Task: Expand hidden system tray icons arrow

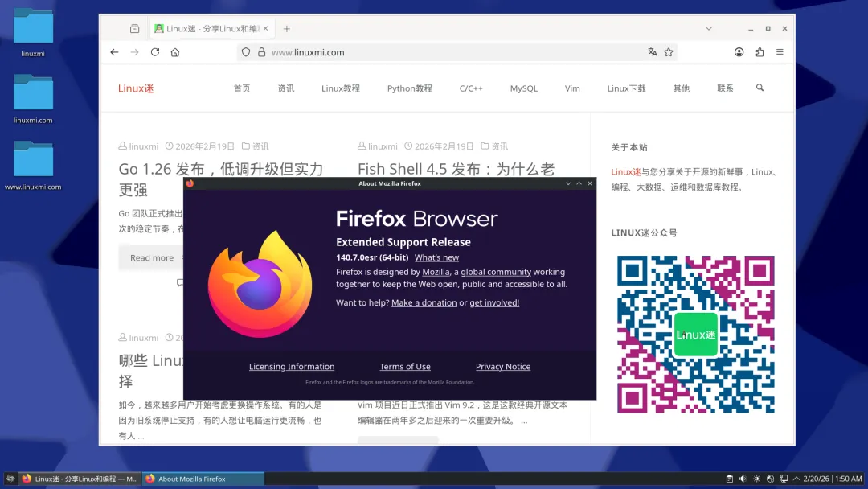Action: [796, 479]
